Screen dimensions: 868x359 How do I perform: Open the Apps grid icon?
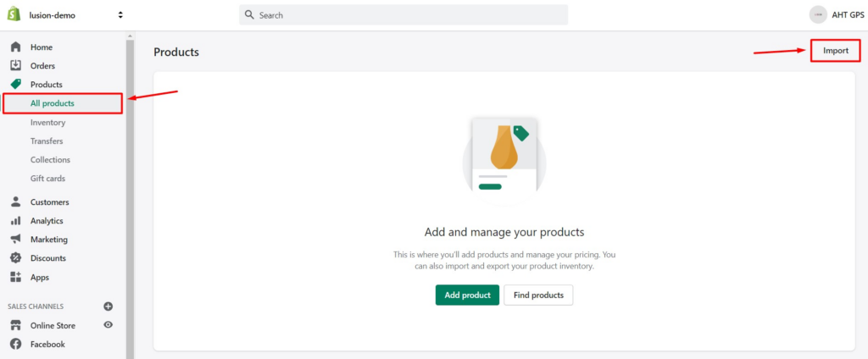[x=15, y=277]
